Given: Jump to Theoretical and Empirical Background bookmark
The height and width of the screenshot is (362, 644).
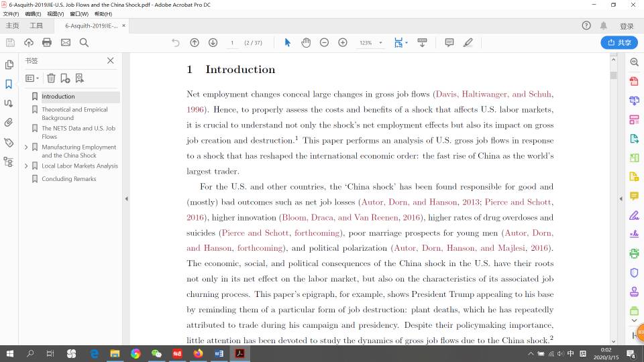Looking at the screenshot, I should coord(74,114).
